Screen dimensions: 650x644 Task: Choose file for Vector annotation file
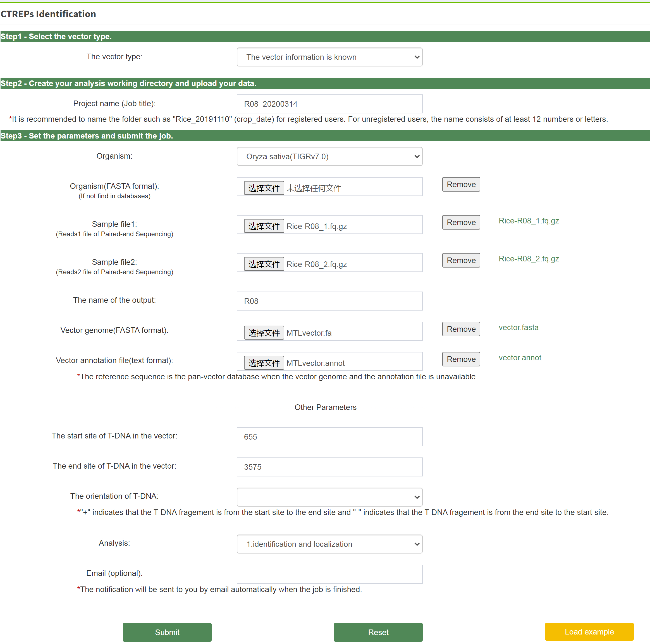[264, 363]
